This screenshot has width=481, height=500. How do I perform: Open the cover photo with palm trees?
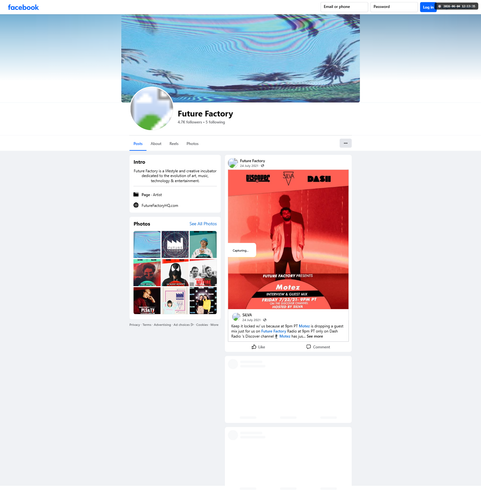click(x=240, y=58)
